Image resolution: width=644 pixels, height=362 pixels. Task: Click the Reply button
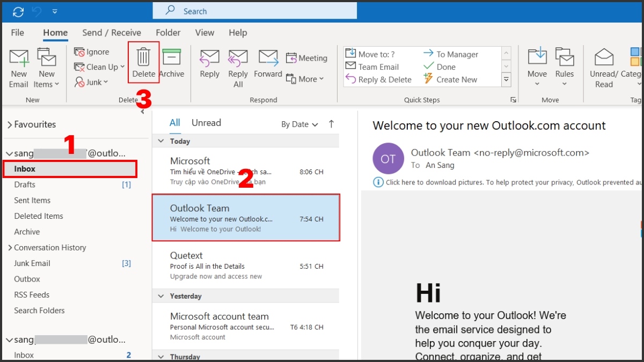pos(210,64)
